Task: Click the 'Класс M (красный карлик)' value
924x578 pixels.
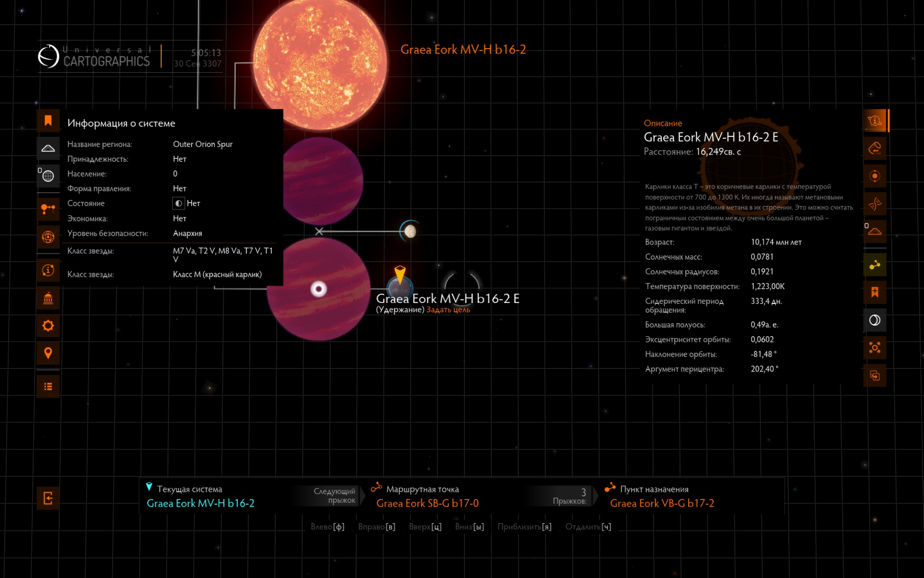Action: tap(218, 275)
